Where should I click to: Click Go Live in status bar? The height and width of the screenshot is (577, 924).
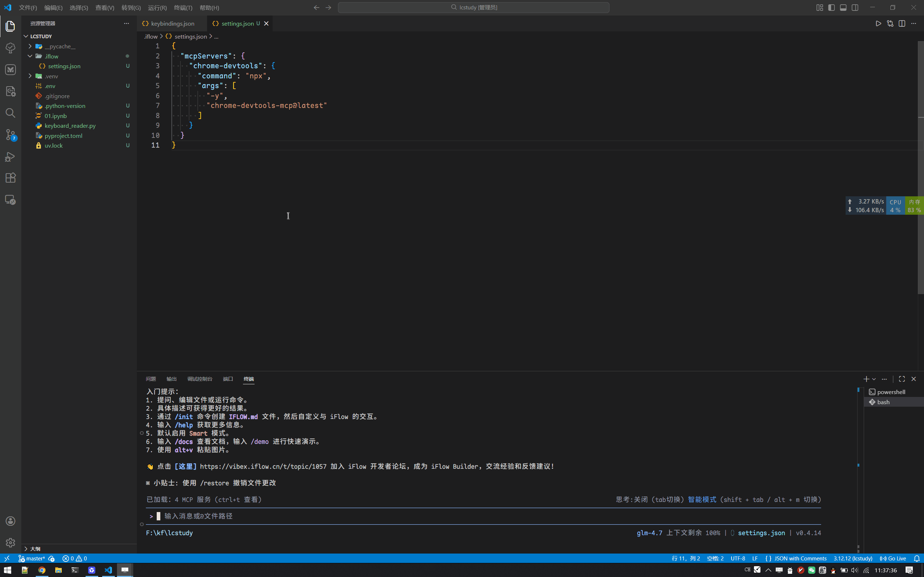[x=893, y=558]
